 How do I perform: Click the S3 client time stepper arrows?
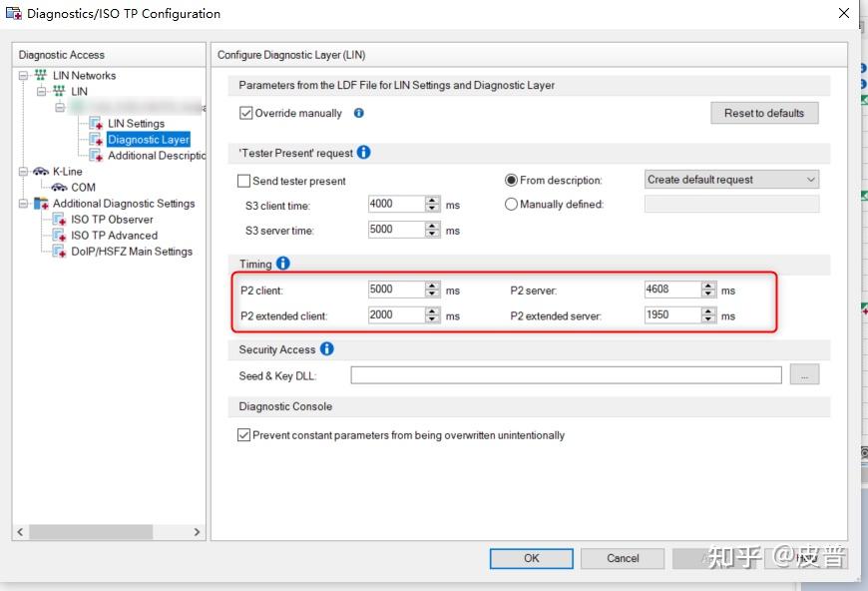coord(433,204)
